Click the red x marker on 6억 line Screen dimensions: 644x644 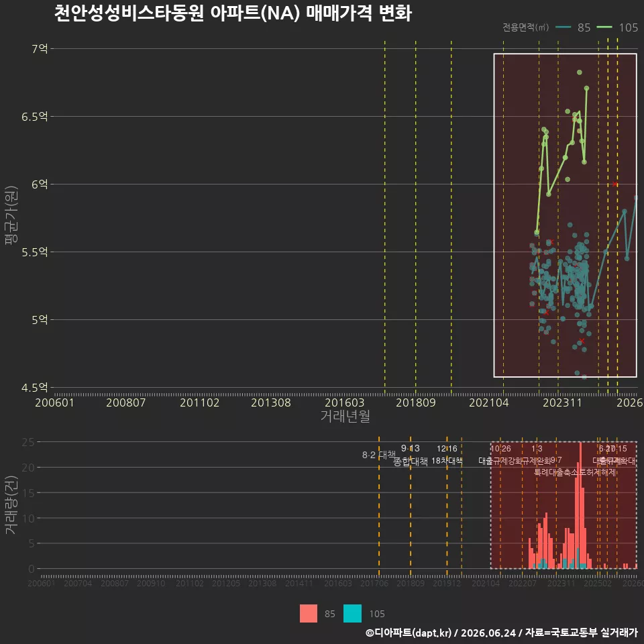tap(615, 184)
